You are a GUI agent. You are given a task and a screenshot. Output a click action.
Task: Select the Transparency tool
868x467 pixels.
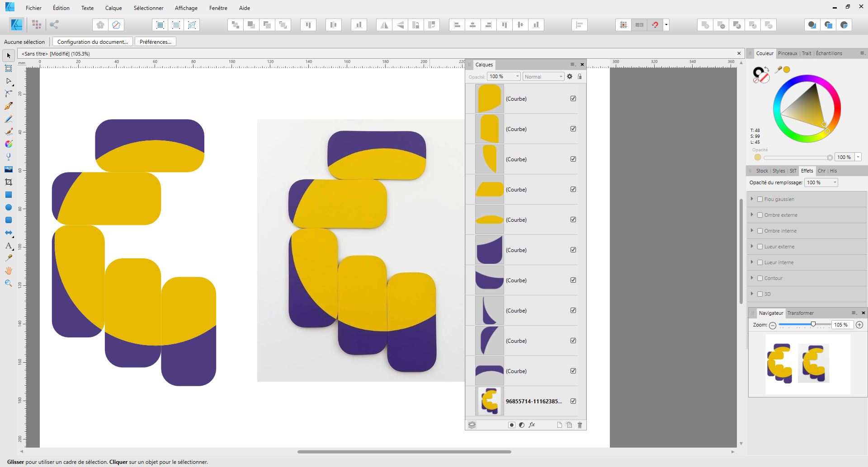[9, 157]
